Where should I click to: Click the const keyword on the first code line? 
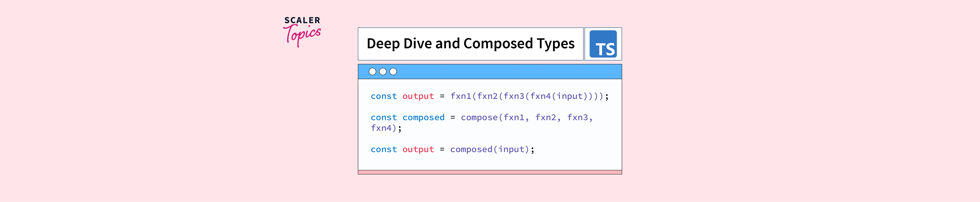(384, 96)
